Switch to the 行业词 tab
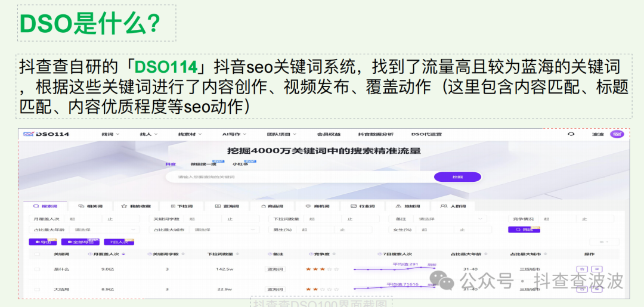The width and height of the screenshot is (644, 307). click(364, 206)
